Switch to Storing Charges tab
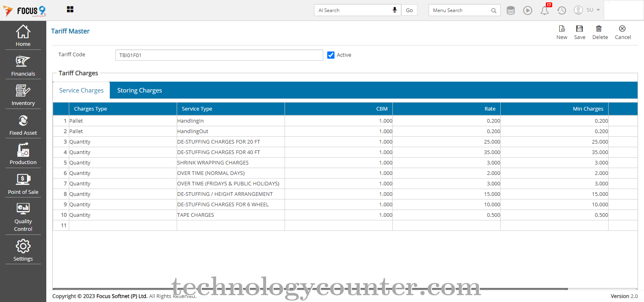Image resolution: width=644 pixels, height=302 pixels. pyautogui.click(x=140, y=90)
